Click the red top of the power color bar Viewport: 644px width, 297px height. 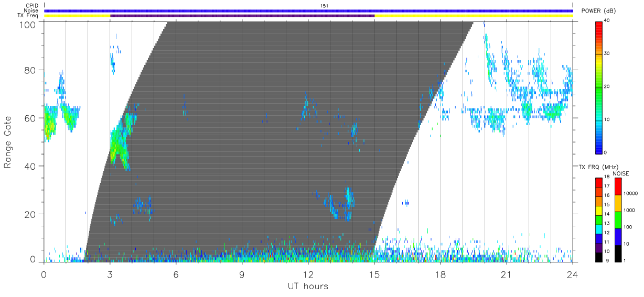coord(599,26)
